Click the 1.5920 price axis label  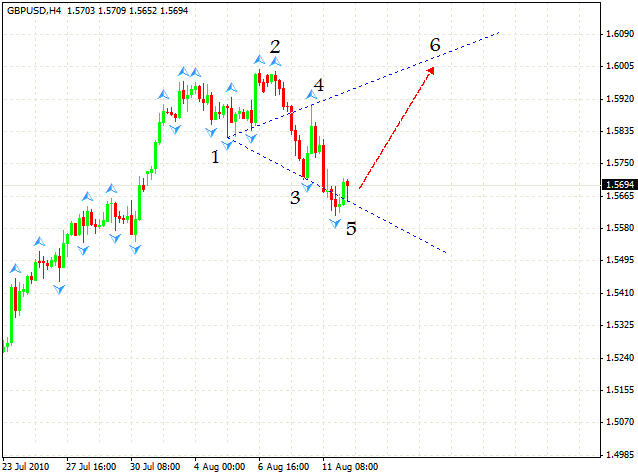click(x=620, y=98)
